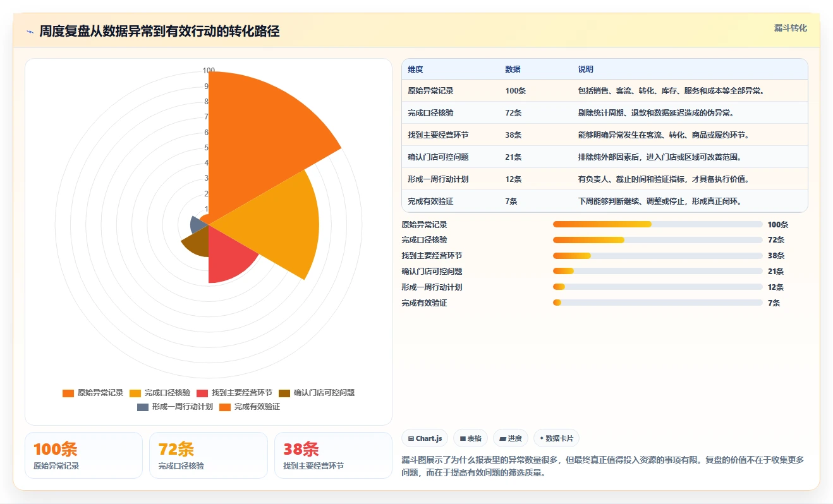Click the page title 周度复盘从数据异常到有效行动的转化路径
Image resolution: width=833 pixels, height=504 pixels.
coord(159,32)
